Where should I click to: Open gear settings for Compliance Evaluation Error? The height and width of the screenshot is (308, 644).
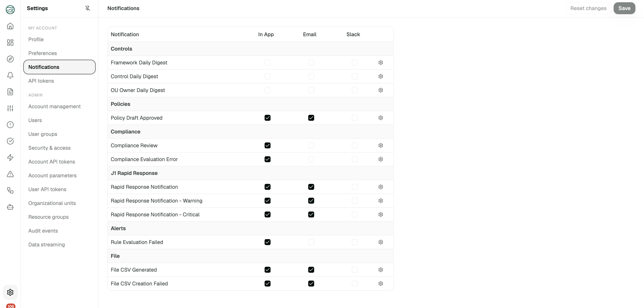(381, 159)
